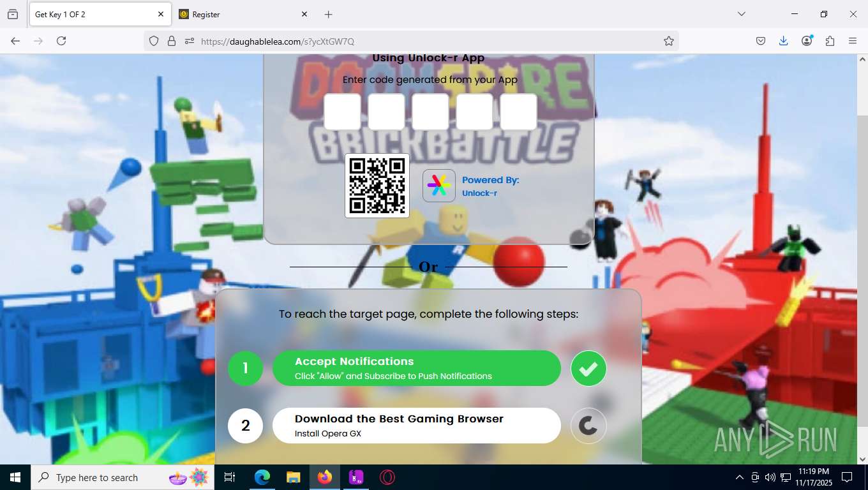Close the Register tab
The height and width of the screenshot is (490, 868).
(x=304, y=14)
